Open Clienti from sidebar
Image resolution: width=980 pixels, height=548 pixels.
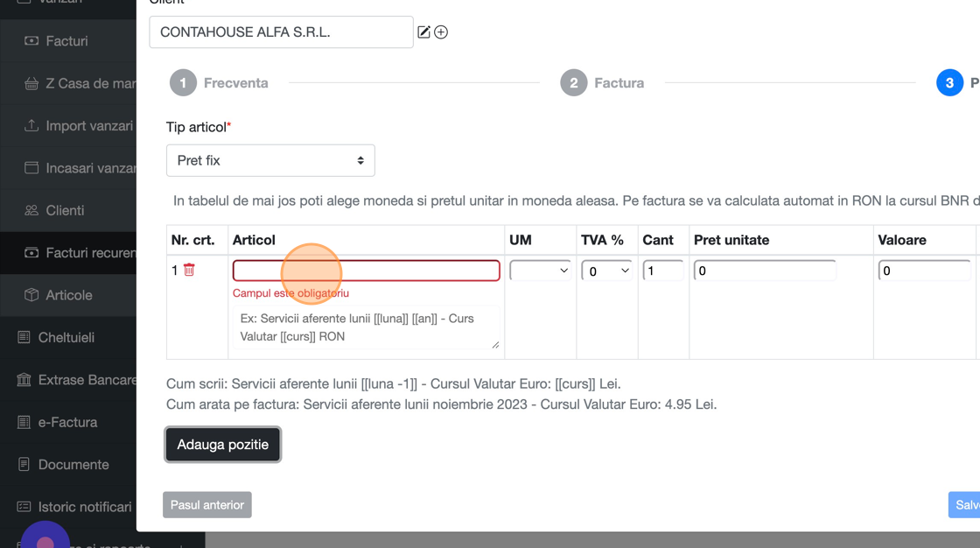(65, 210)
